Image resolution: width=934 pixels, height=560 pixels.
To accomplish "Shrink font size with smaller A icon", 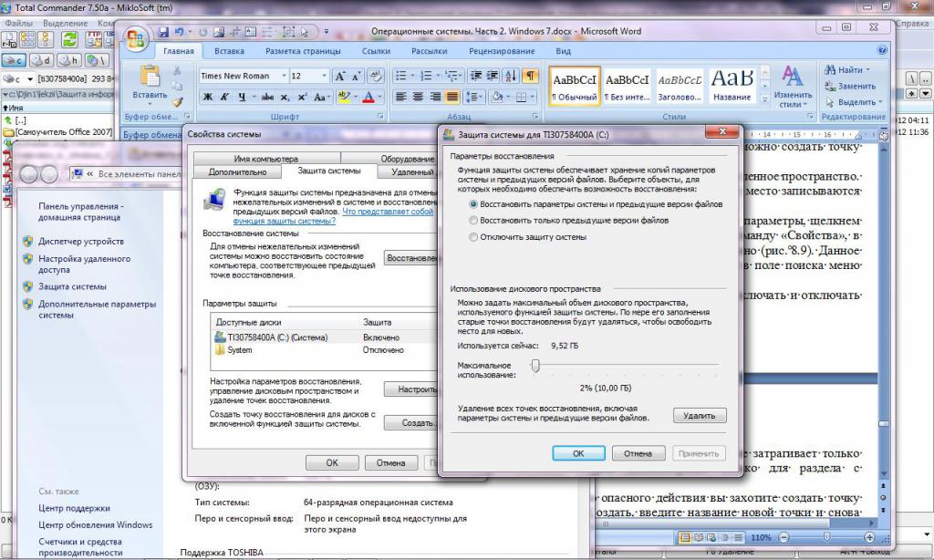I will pos(357,76).
